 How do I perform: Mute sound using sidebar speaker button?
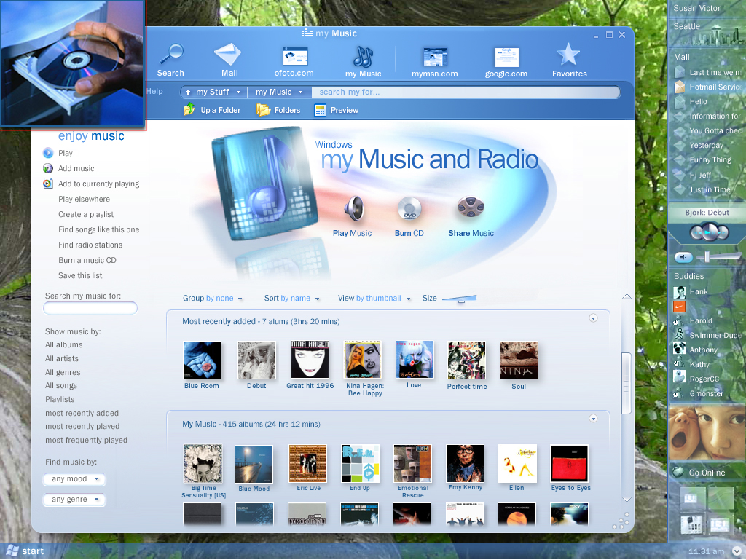[x=683, y=257]
